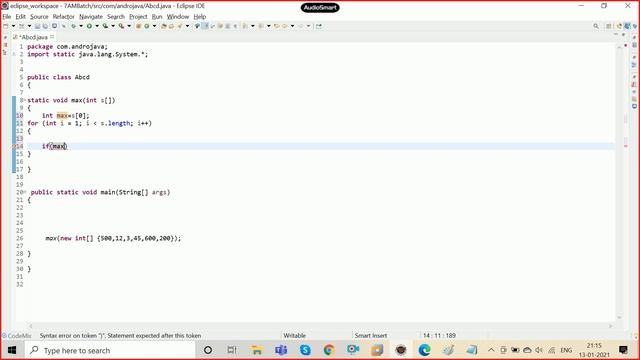Click the 'Smart Insert' status bar entry
The image size is (640, 360).
tap(371, 336)
